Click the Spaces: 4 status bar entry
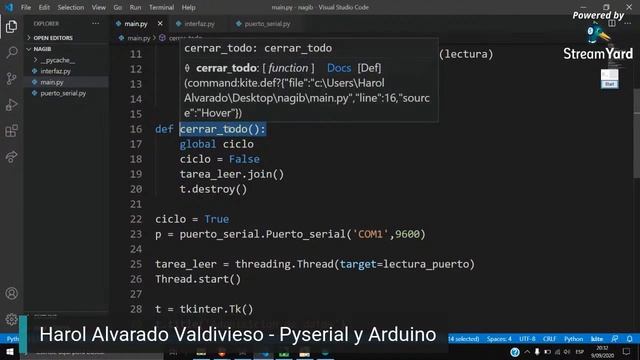This screenshot has width=640, height=360. (499, 339)
